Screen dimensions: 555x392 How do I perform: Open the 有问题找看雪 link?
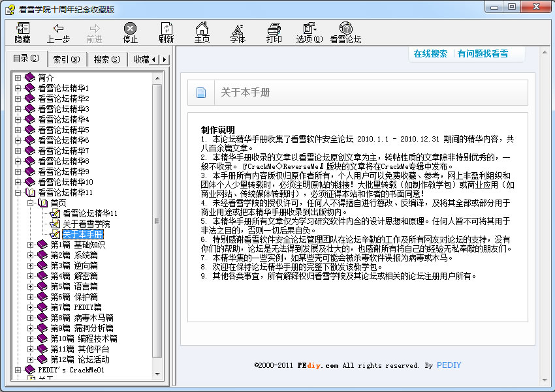coord(483,53)
